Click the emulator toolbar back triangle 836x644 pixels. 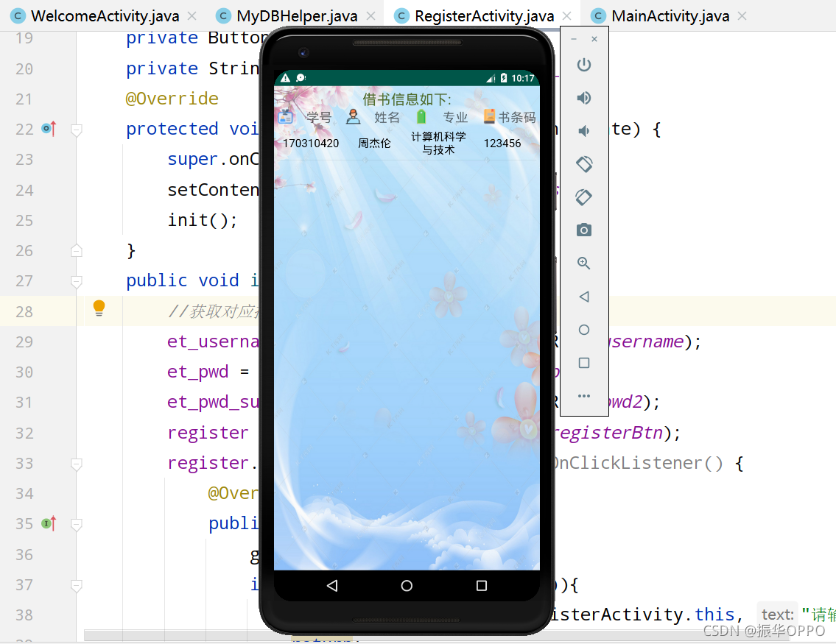[x=584, y=297]
